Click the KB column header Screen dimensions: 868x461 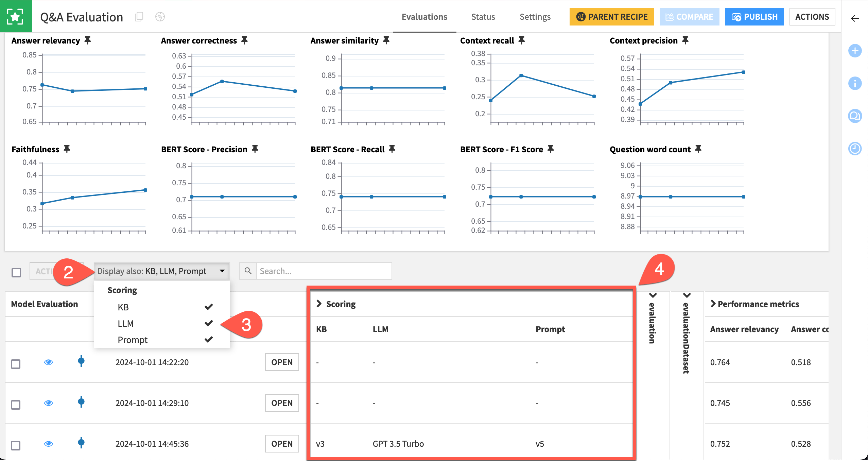point(321,329)
